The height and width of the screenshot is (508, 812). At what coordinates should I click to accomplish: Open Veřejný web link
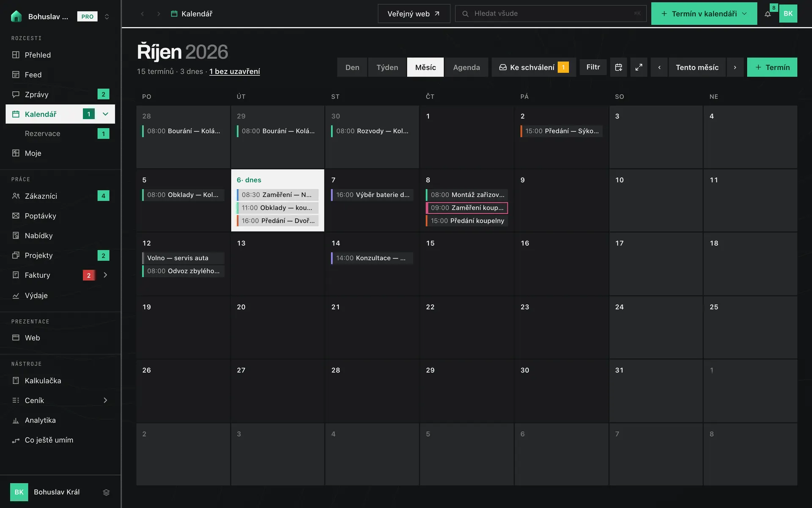414,14
